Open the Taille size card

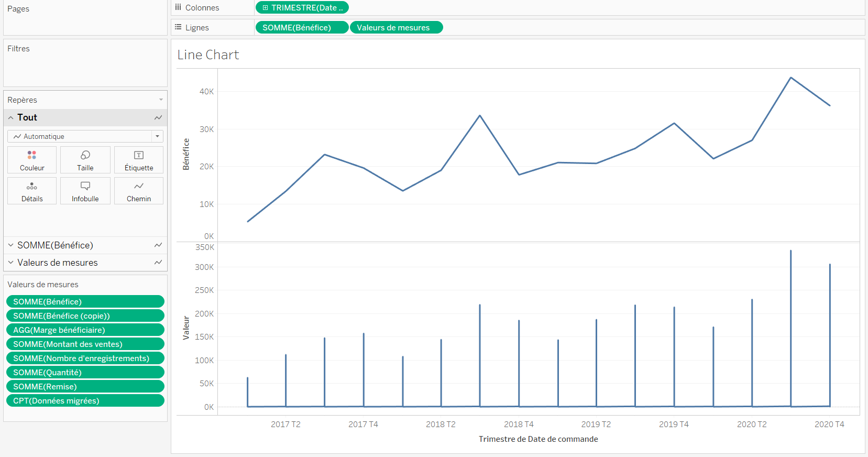pyautogui.click(x=85, y=160)
